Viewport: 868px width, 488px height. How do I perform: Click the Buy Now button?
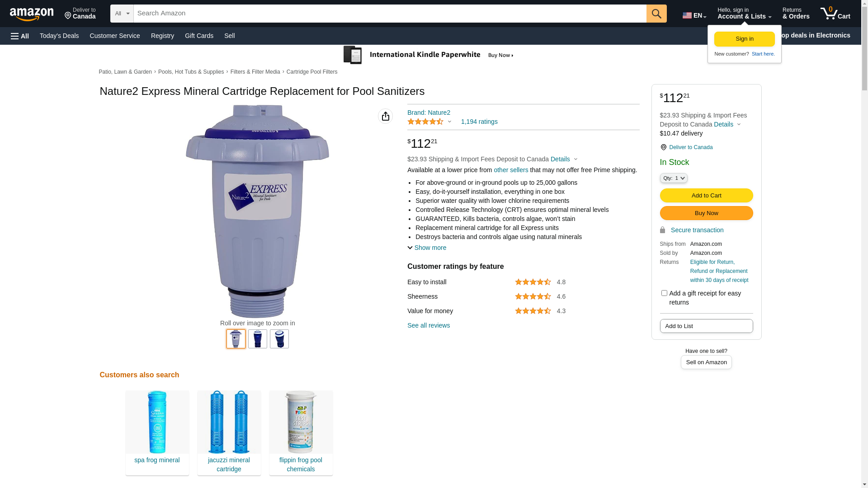706,213
